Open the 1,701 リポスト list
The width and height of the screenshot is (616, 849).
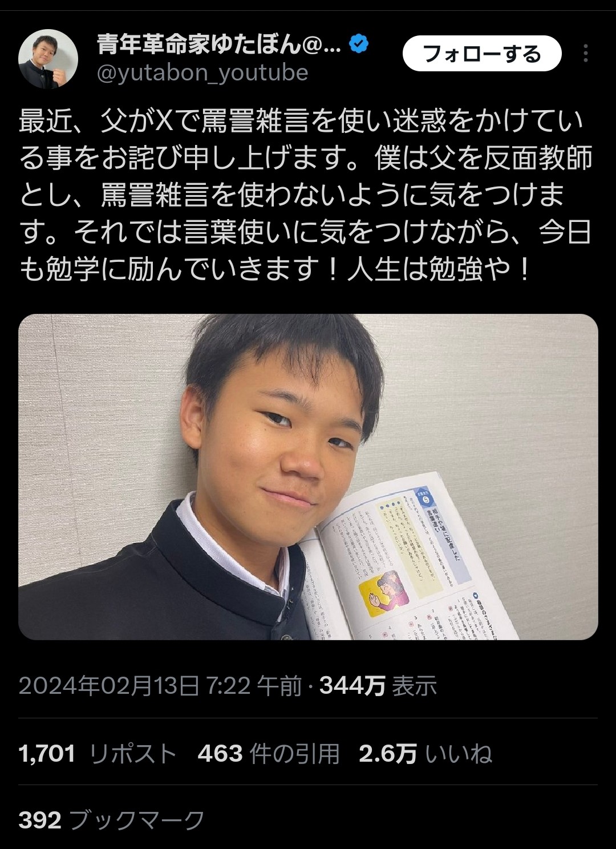98,754
